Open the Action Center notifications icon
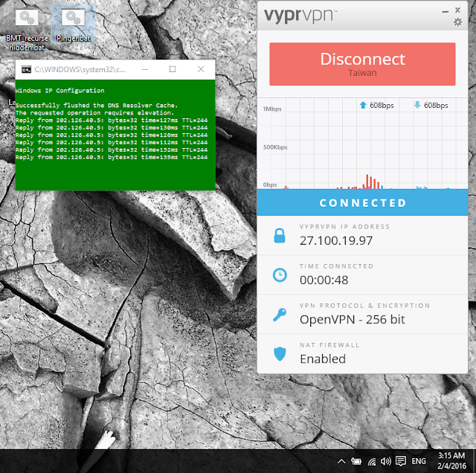 401,461
